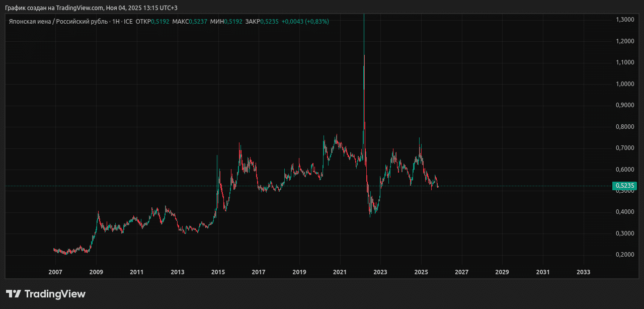Click the МАКС high value 0,5237

coord(198,22)
